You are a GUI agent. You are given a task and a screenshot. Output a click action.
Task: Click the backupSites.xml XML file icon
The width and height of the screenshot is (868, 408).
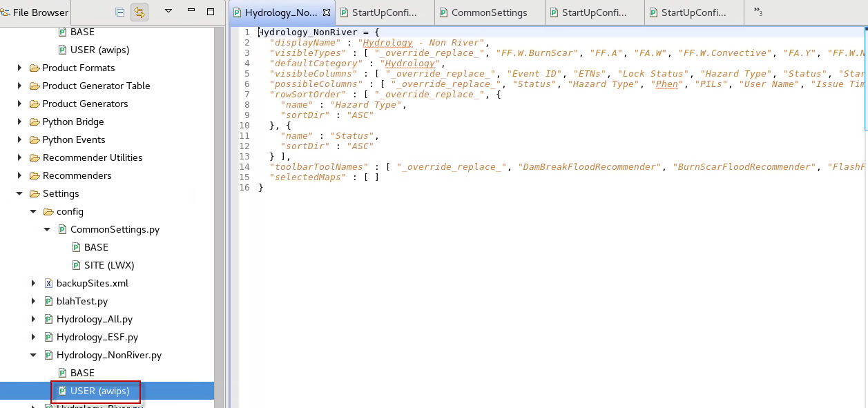tap(48, 283)
